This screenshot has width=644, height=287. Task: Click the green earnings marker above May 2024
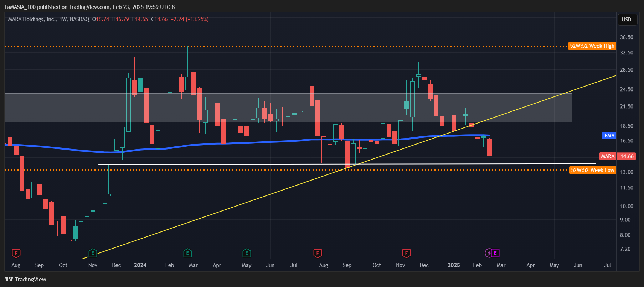pyautogui.click(x=247, y=254)
